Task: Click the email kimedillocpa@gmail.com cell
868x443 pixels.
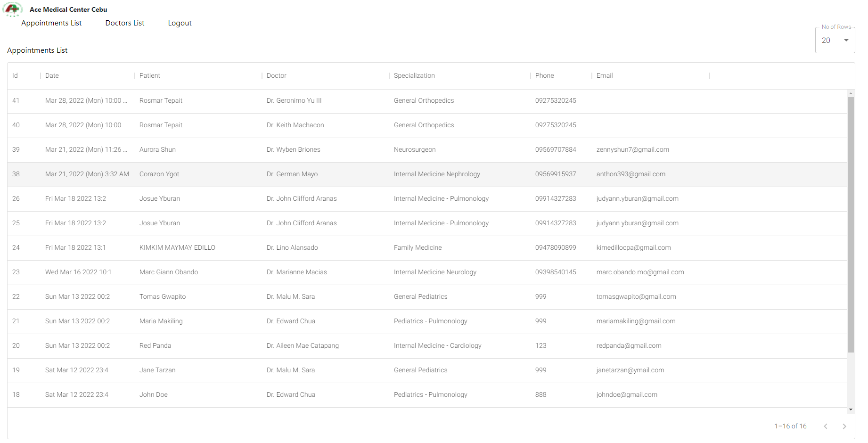Action: click(633, 248)
